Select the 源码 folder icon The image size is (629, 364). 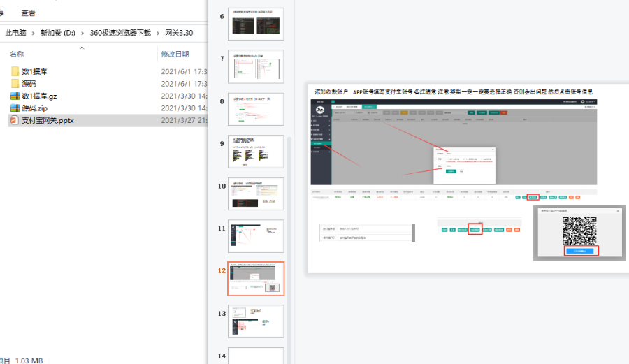pyautogui.click(x=15, y=84)
